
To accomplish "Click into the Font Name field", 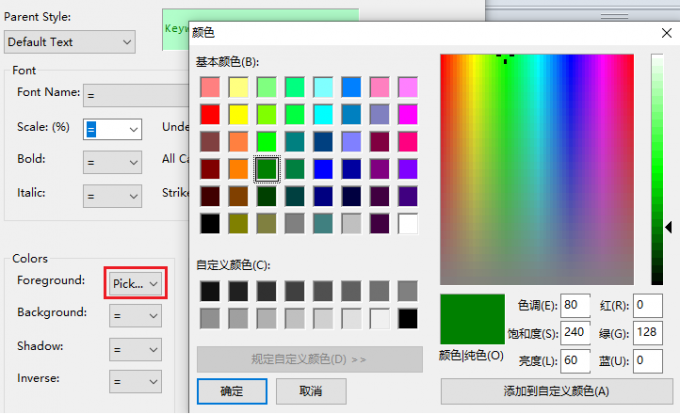I will [x=136, y=95].
